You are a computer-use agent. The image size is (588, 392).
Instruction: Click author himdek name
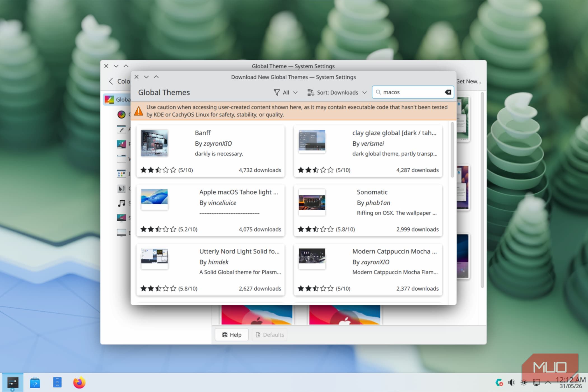(218, 262)
